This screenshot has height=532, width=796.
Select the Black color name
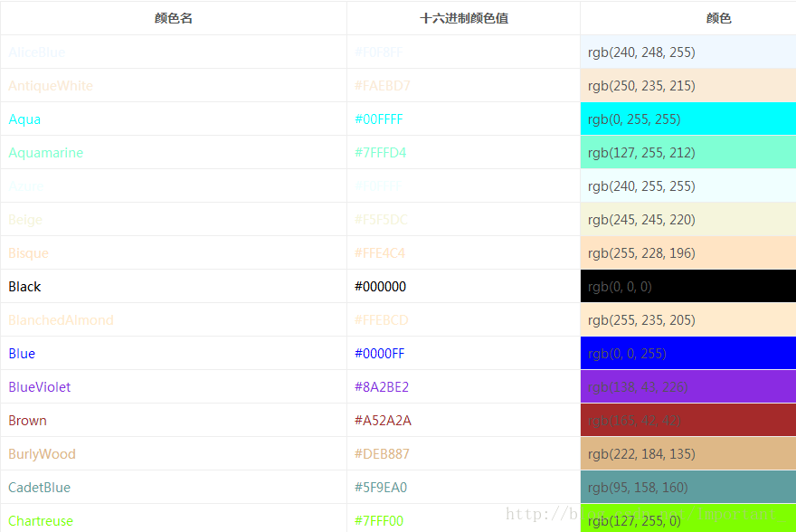pos(24,287)
